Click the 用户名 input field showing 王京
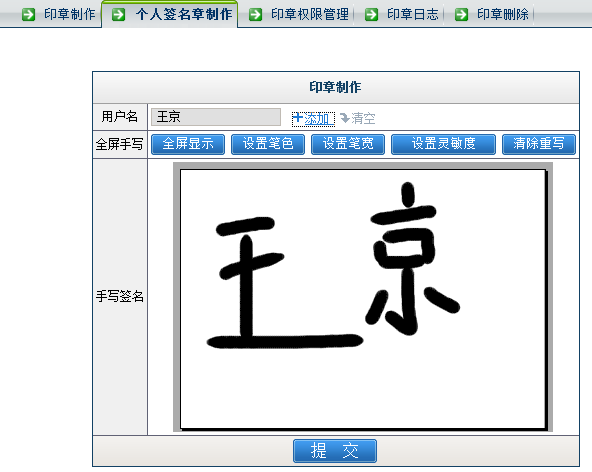The width and height of the screenshot is (592, 472). pos(216,117)
